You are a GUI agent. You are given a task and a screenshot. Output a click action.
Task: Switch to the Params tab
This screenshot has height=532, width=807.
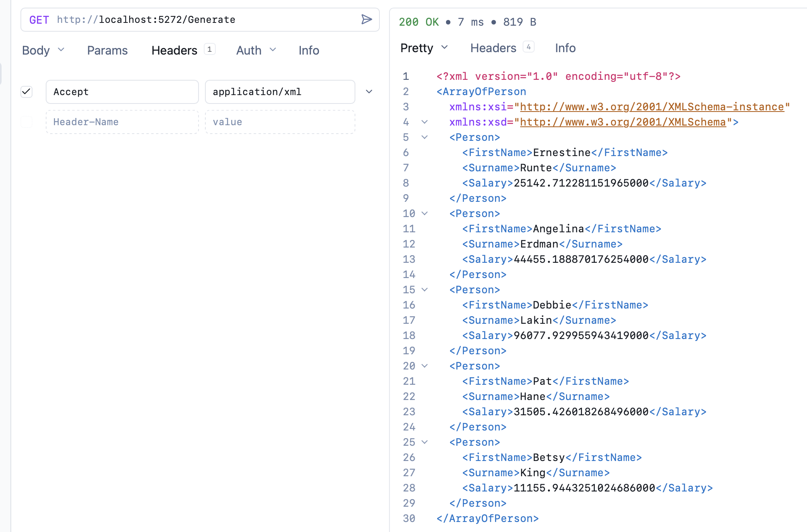pyautogui.click(x=107, y=50)
